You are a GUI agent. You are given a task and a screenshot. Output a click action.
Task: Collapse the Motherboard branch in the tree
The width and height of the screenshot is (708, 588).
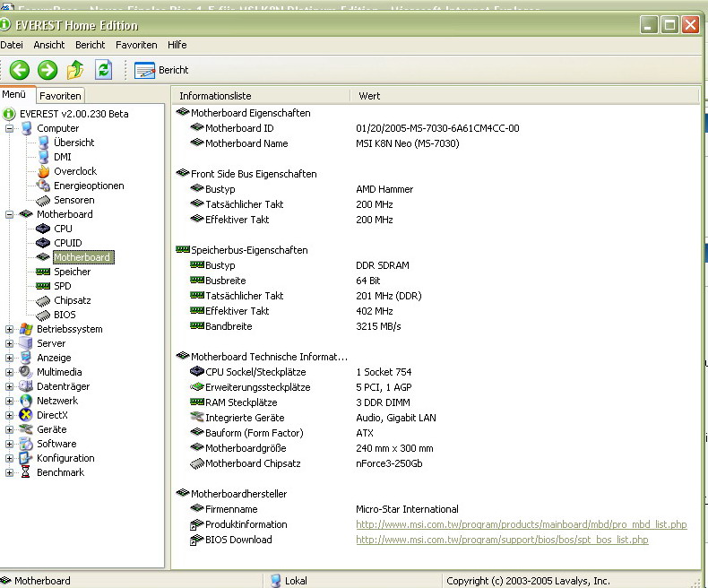point(9,214)
